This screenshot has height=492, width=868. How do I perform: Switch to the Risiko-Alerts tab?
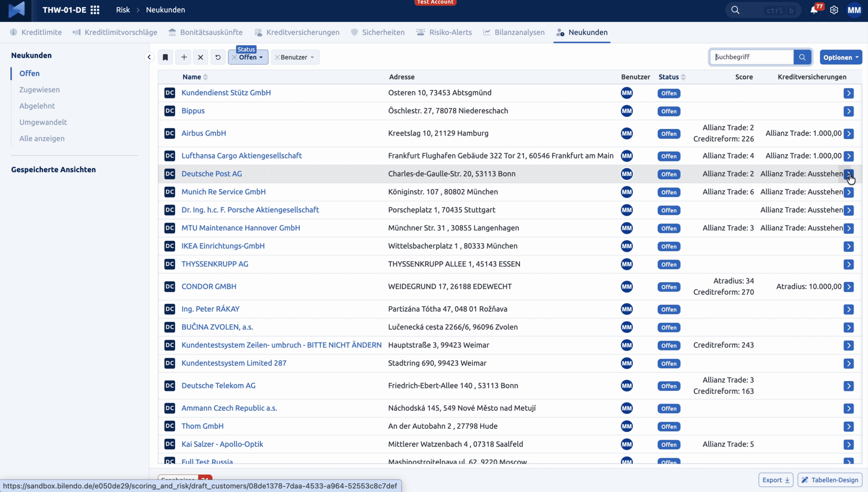point(444,33)
